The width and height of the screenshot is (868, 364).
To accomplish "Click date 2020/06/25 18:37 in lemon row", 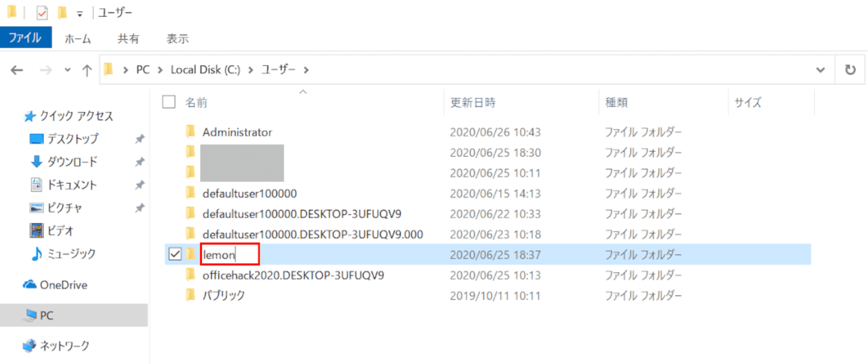I will 495,255.
